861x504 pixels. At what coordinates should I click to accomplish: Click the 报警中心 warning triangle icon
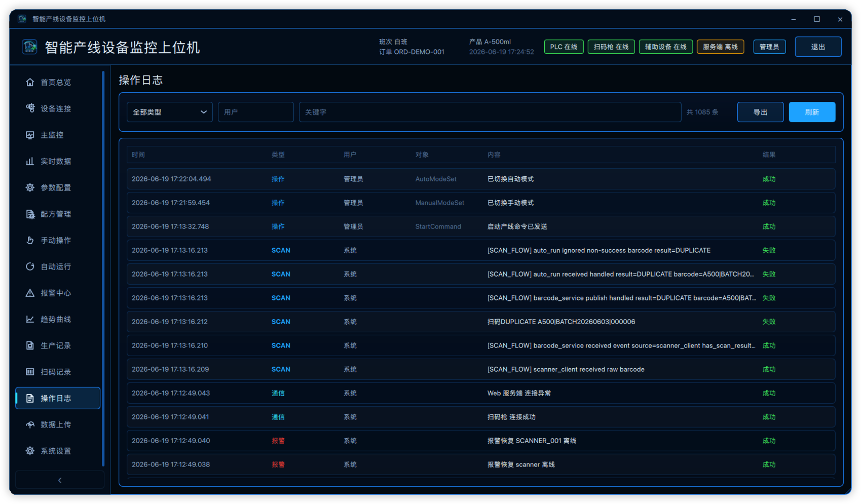tap(30, 293)
